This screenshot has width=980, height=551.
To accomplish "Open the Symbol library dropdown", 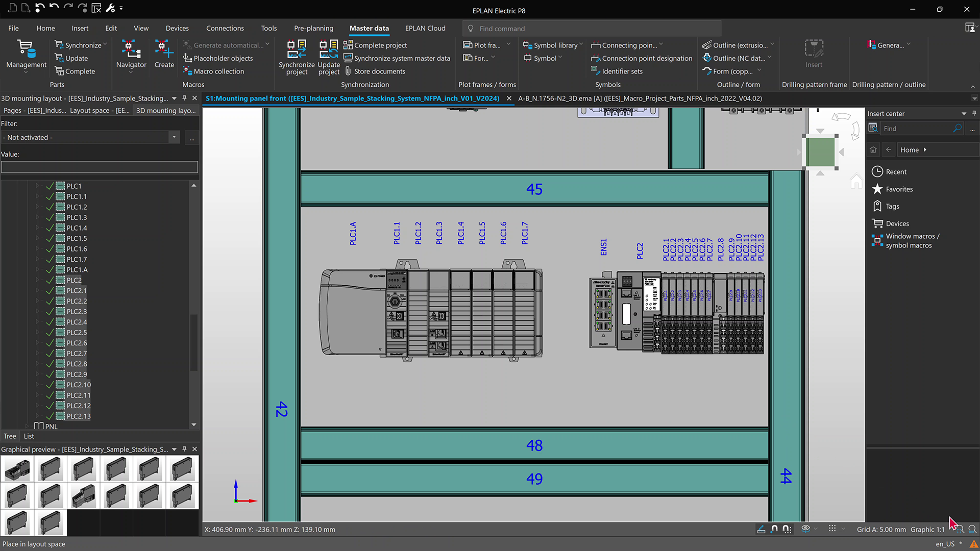I will pos(581,45).
